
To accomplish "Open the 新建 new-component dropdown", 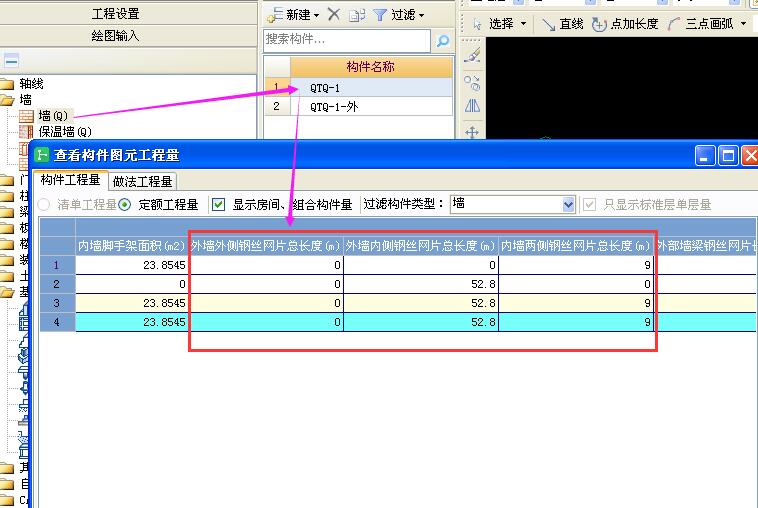I will 293,15.
